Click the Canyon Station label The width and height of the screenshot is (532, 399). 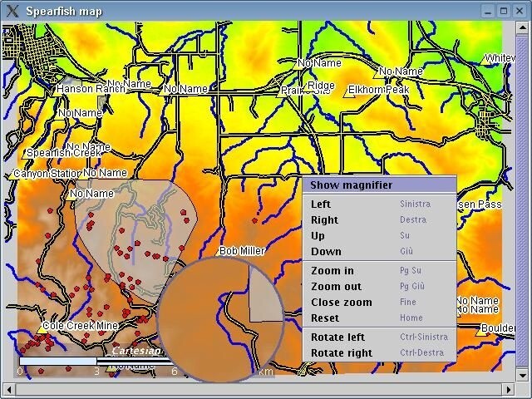[47, 174]
